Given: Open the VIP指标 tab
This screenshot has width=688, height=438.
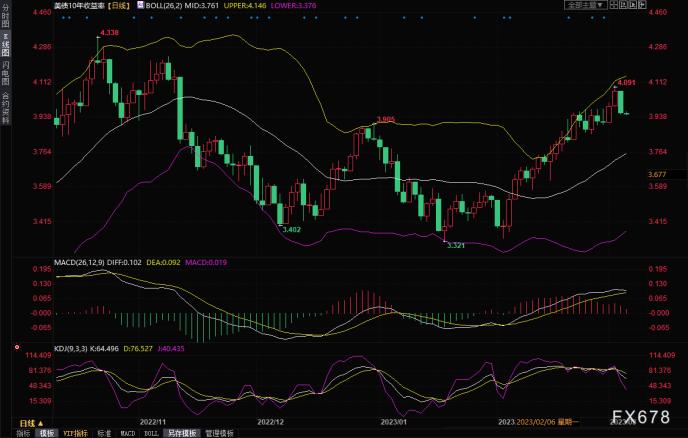Looking at the screenshot, I should tap(75, 433).
